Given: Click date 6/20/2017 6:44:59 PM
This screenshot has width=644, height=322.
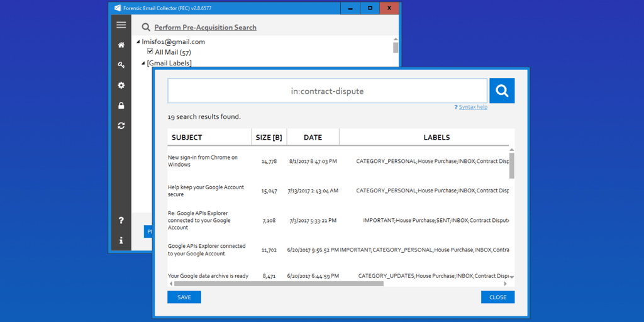Looking at the screenshot, I should (313, 276).
